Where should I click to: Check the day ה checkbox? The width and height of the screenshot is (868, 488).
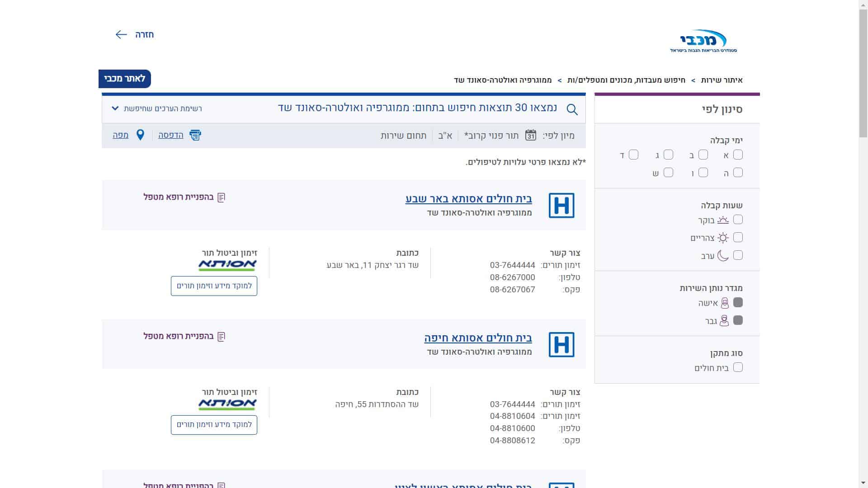click(x=738, y=173)
